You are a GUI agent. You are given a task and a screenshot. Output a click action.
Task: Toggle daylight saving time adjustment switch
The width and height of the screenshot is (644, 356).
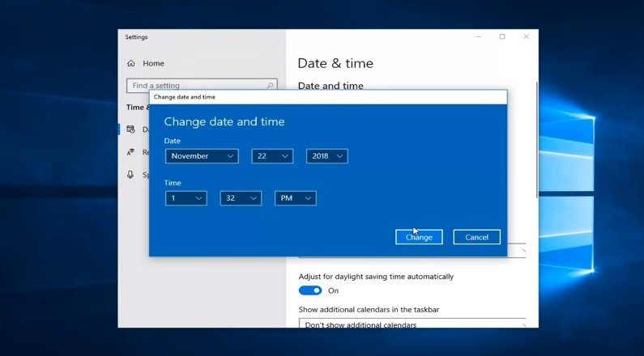coord(310,290)
